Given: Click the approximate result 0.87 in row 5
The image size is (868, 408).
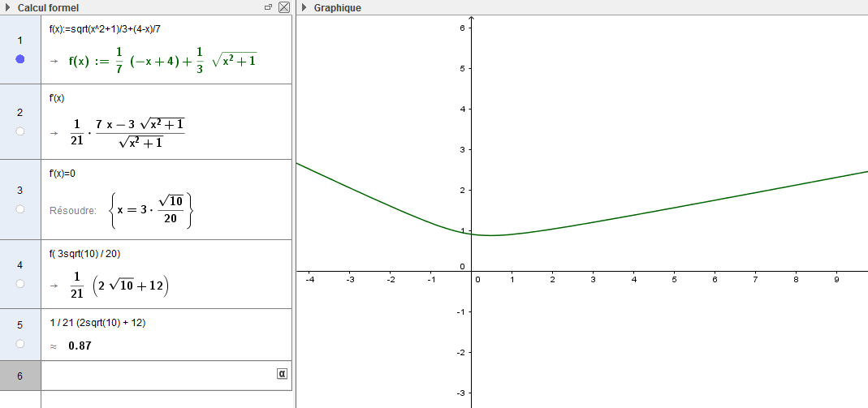Looking at the screenshot, I should click(80, 346).
